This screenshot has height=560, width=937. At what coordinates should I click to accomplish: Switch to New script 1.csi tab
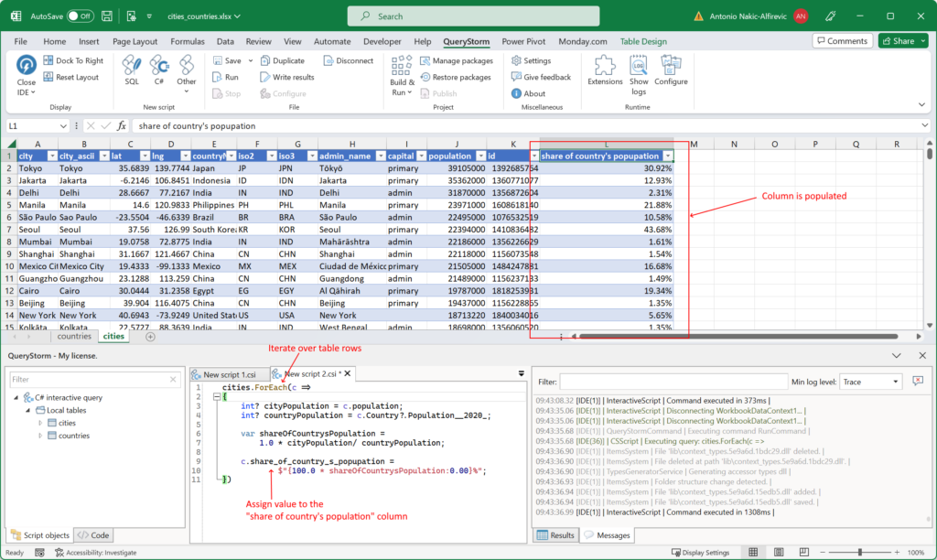click(x=229, y=374)
